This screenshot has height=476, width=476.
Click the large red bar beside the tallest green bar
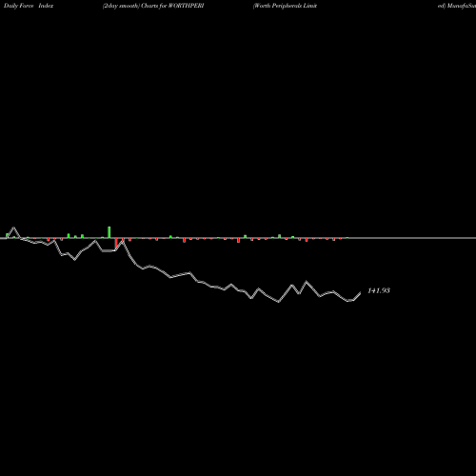pyautogui.click(x=116, y=244)
